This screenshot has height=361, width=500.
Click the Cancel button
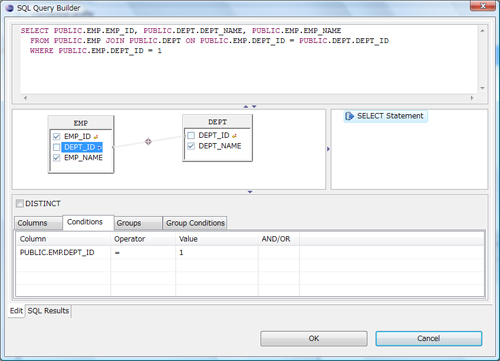pos(429,339)
